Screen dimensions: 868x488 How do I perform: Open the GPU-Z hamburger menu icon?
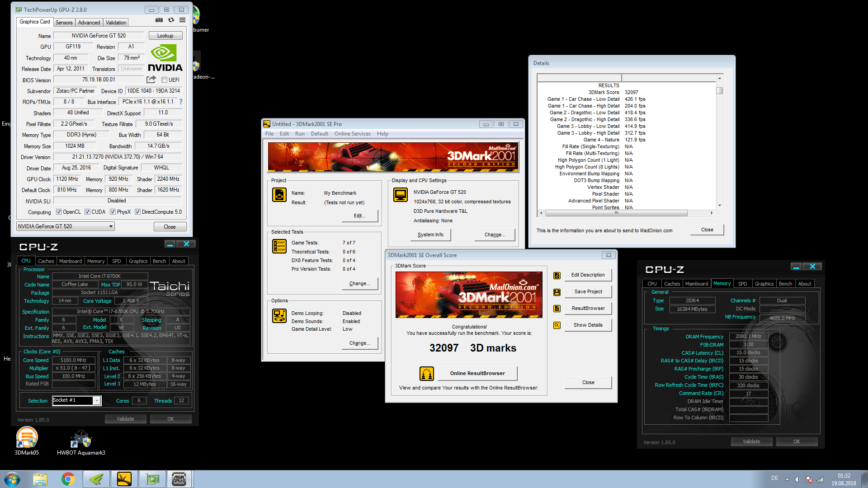182,20
